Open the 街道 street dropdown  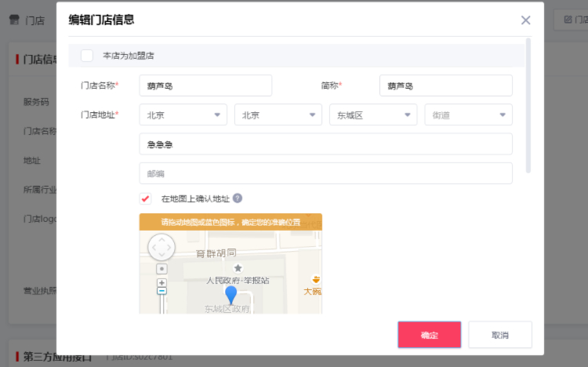click(x=468, y=114)
